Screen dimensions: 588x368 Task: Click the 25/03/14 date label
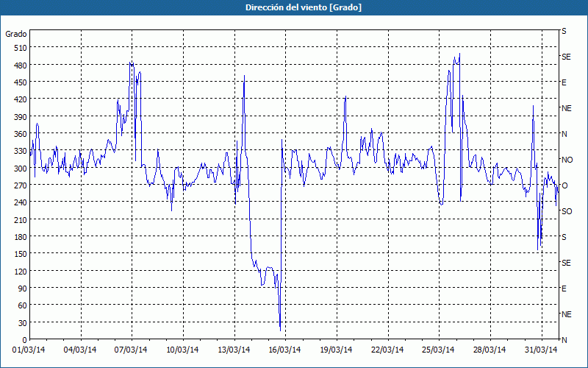coord(438,350)
